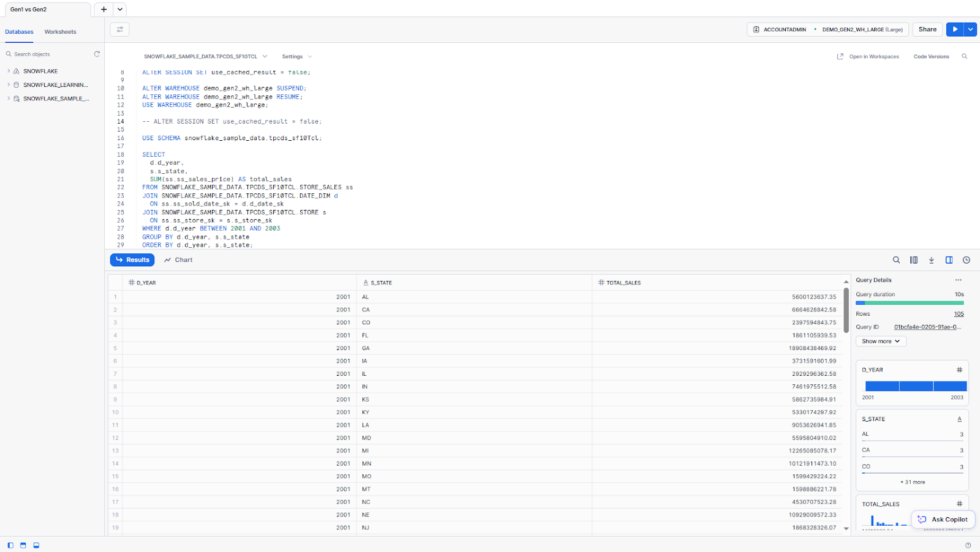
Task: Search the results with the magnifier icon
Action: coord(896,260)
